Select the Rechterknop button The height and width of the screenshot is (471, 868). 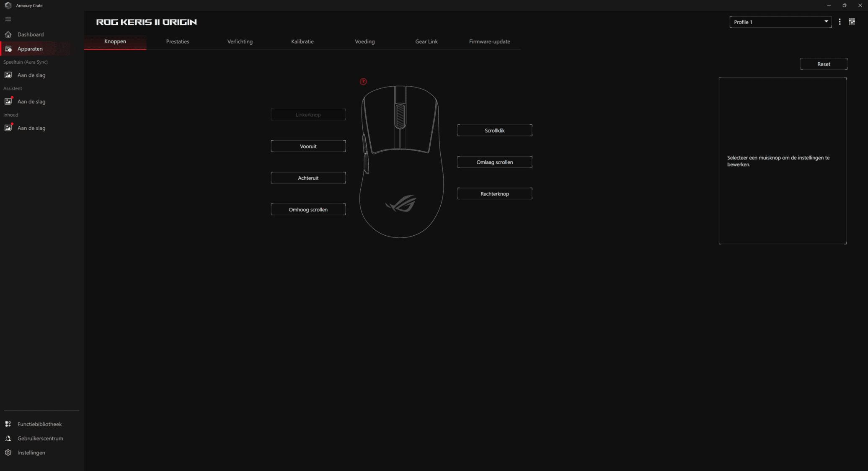pyautogui.click(x=495, y=194)
